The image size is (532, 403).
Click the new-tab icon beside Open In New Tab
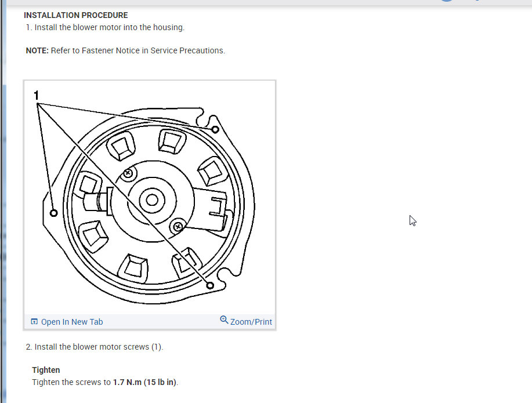pos(34,321)
